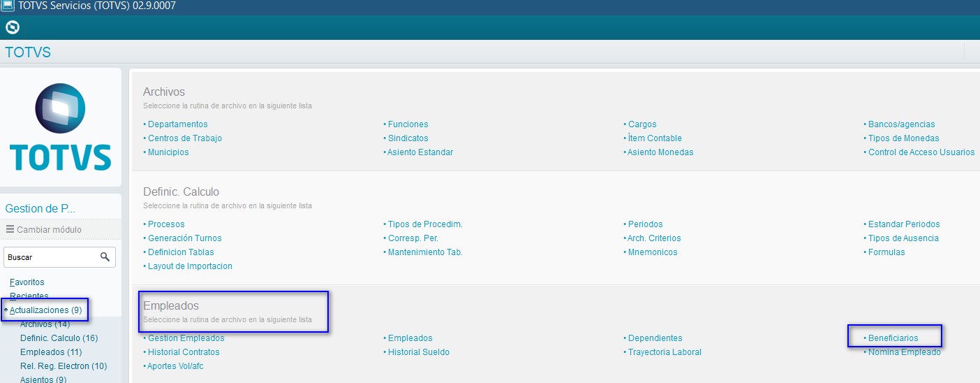This screenshot has height=383, width=980.
Task: Open Favoritos in the sidebar
Action: (27, 282)
